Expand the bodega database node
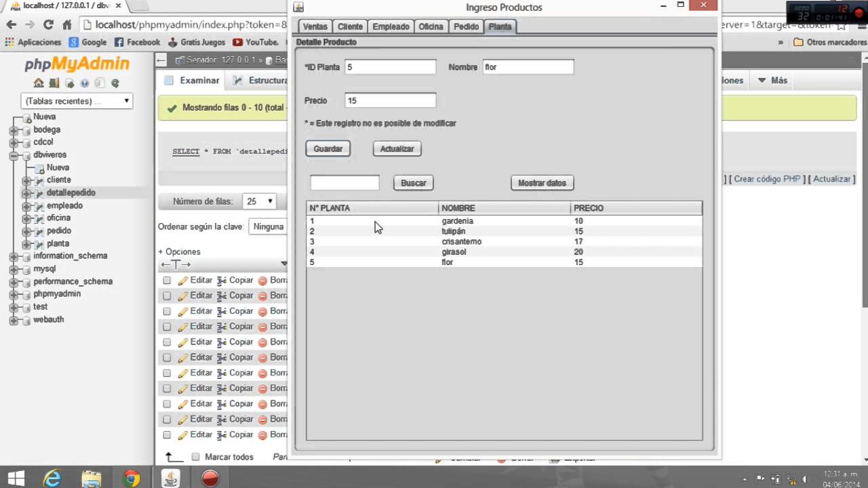 pos(14,130)
